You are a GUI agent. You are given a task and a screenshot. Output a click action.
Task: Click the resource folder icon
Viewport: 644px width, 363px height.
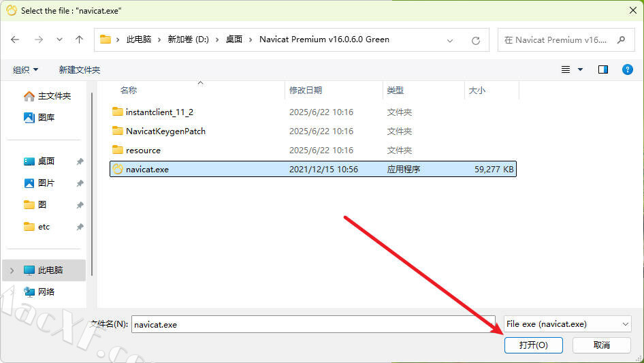tap(118, 149)
